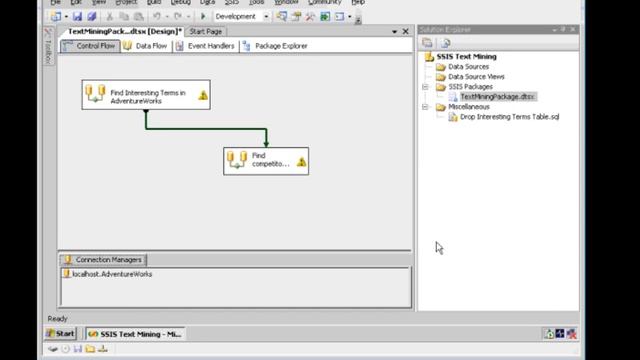
Task: Click the rectangular window icon at toolbar end
Action: coord(339,16)
